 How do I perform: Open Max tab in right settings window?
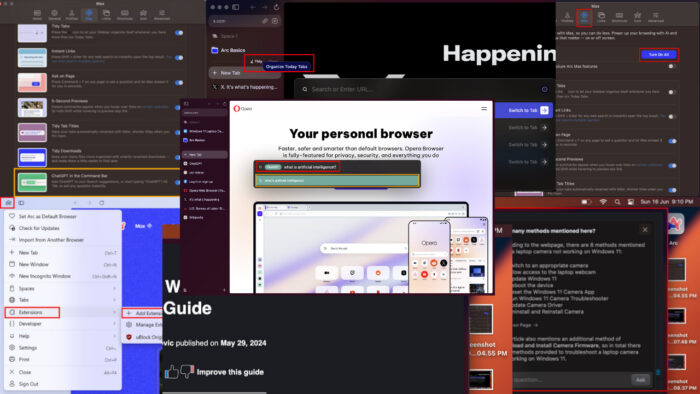tap(584, 17)
